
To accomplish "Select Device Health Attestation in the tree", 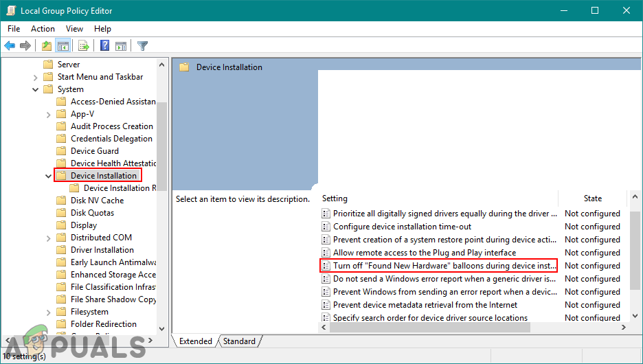I will pyautogui.click(x=113, y=163).
